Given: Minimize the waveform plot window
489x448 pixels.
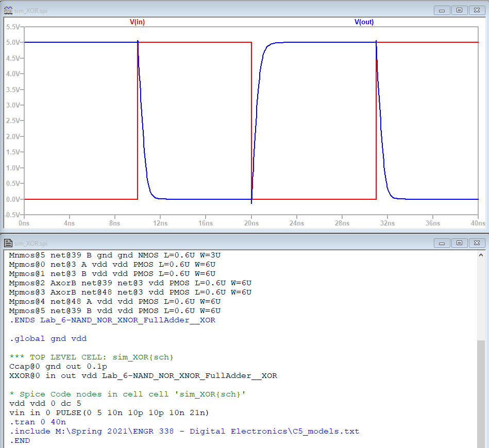Looking at the screenshot, I should [x=442, y=10].
